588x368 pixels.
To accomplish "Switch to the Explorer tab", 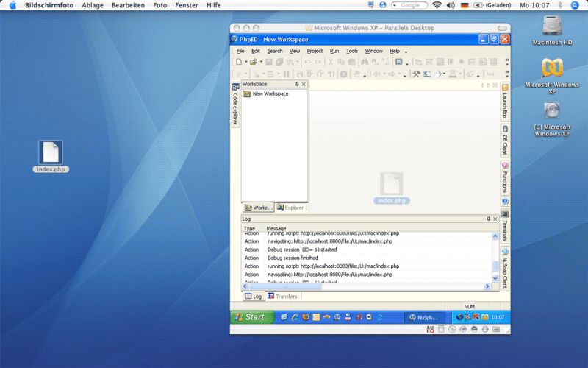I will tap(290, 208).
